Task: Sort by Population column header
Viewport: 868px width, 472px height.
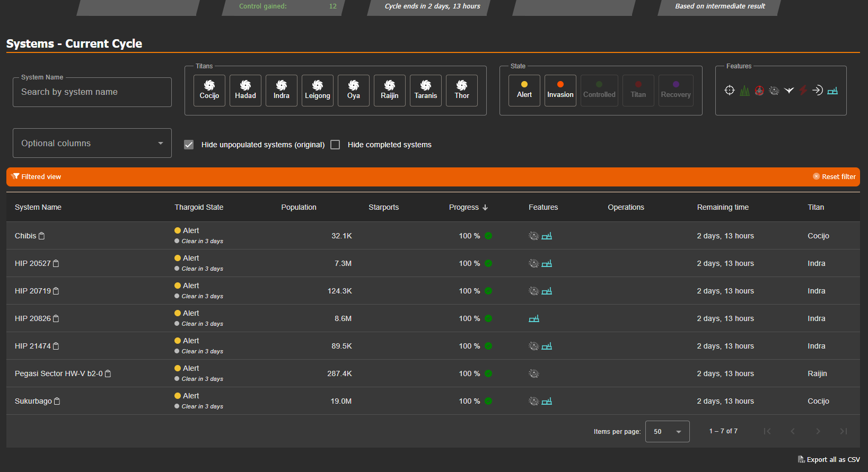Action: pos(299,207)
